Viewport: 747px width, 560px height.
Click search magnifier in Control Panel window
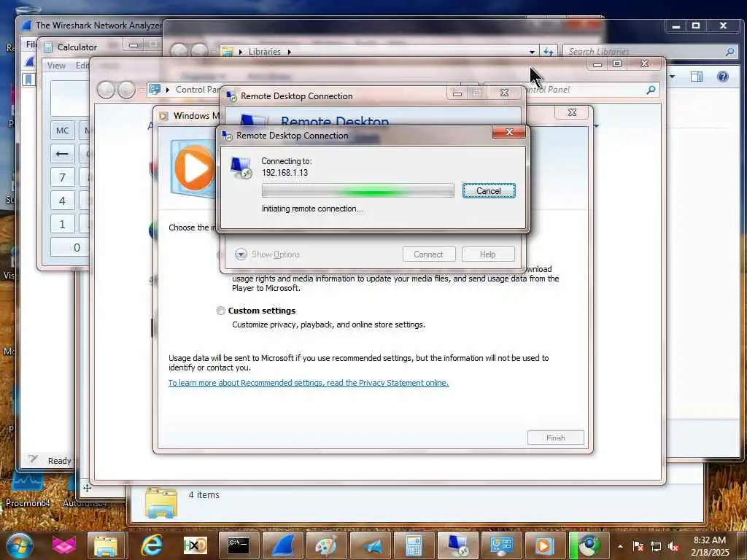coord(651,90)
